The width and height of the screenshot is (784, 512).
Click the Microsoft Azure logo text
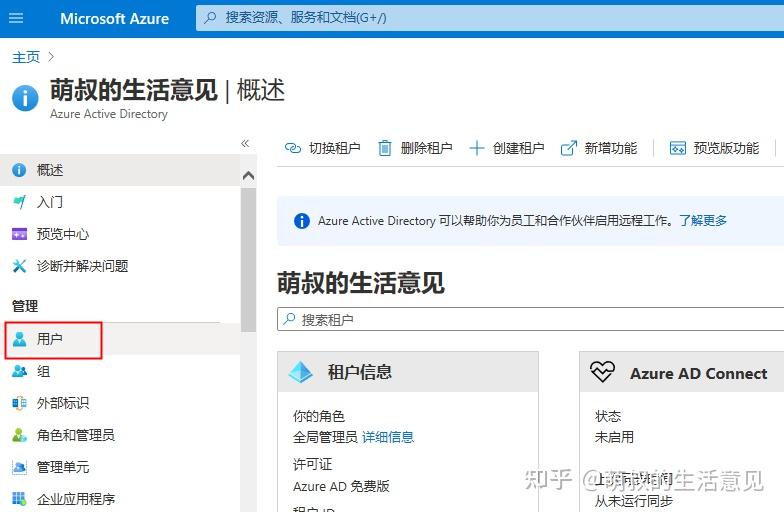(114, 18)
